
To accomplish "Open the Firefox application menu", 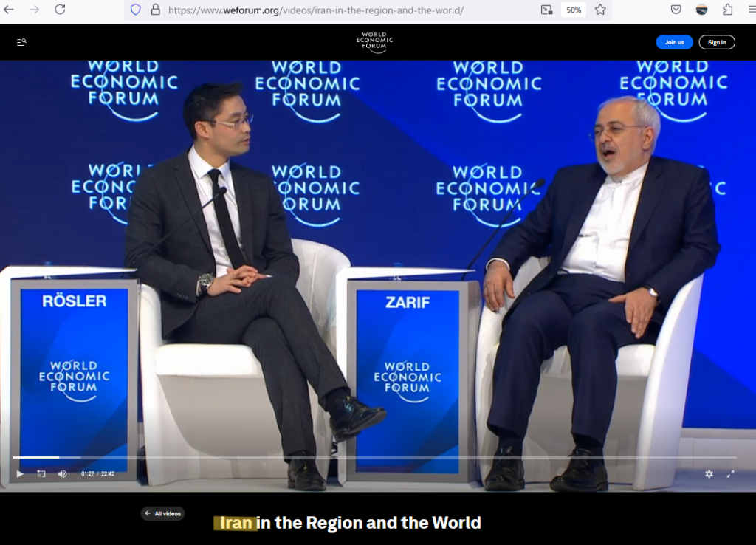I will pyautogui.click(x=751, y=10).
